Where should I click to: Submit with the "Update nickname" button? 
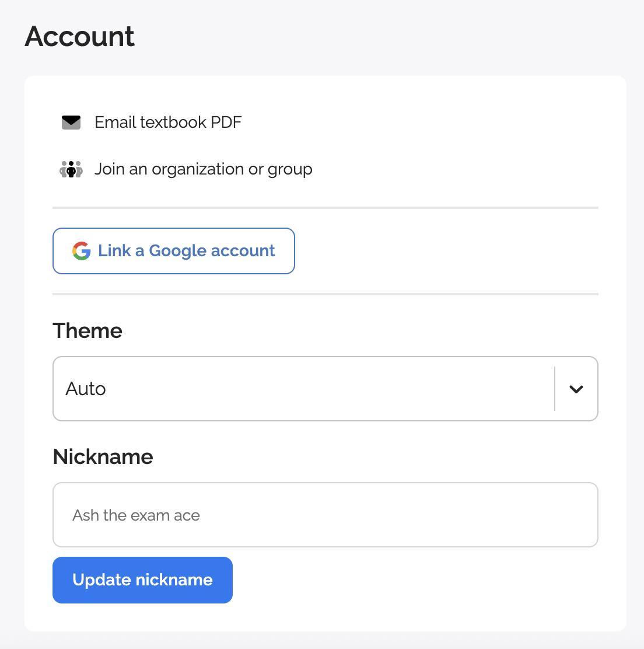click(142, 580)
